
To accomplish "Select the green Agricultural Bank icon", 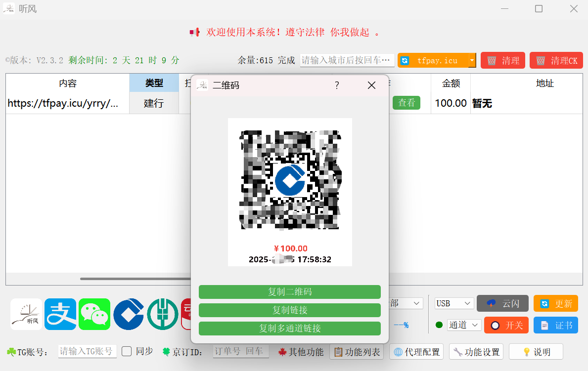I will (x=162, y=314).
